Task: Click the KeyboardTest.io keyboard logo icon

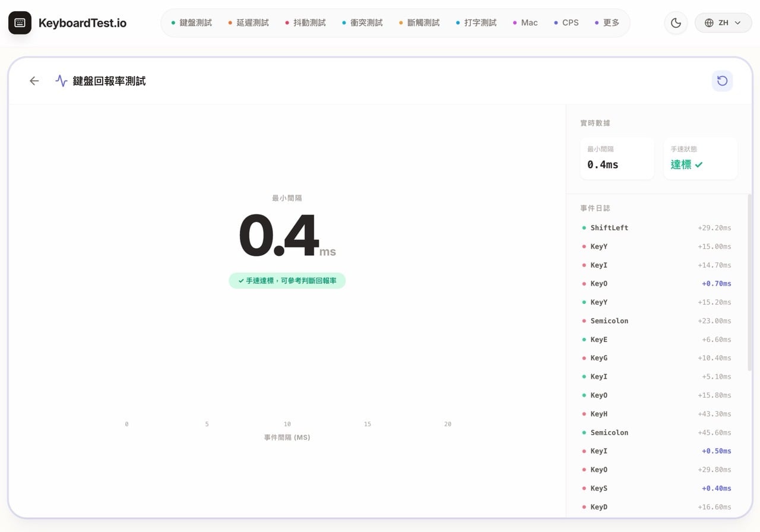Action: 20,23
